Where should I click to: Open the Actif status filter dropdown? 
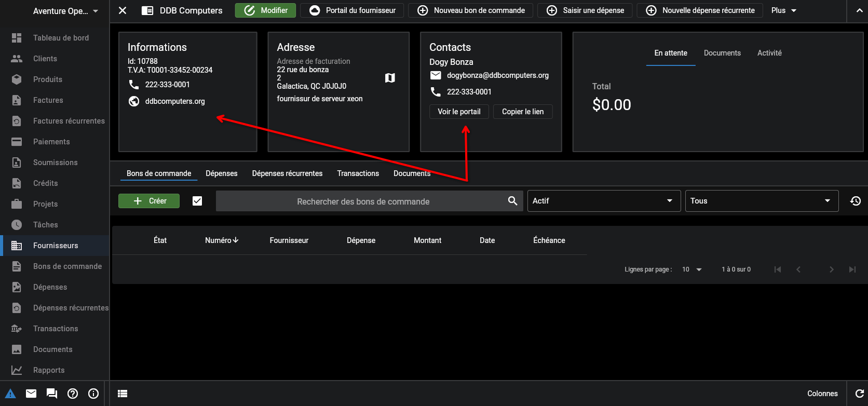tap(604, 201)
